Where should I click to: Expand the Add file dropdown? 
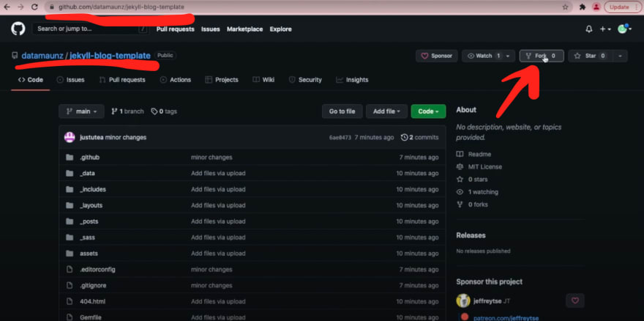click(x=386, y=111)
